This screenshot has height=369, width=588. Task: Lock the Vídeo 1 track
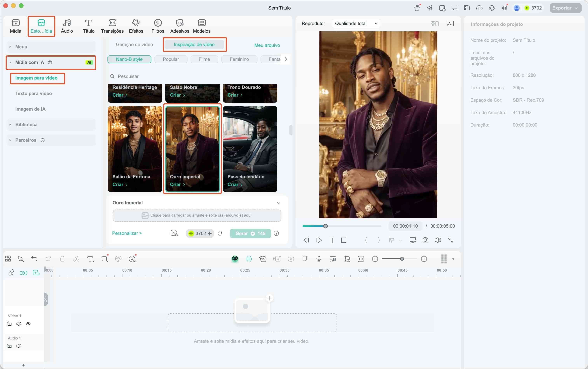pyautogui.click(x=10, y=324)
